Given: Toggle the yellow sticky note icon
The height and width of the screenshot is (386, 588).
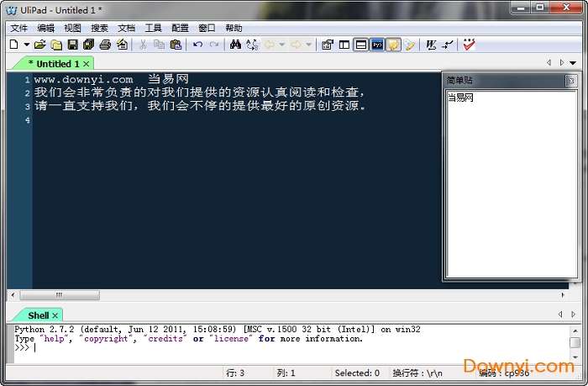Looking at the screenshot, I should 393,45.
